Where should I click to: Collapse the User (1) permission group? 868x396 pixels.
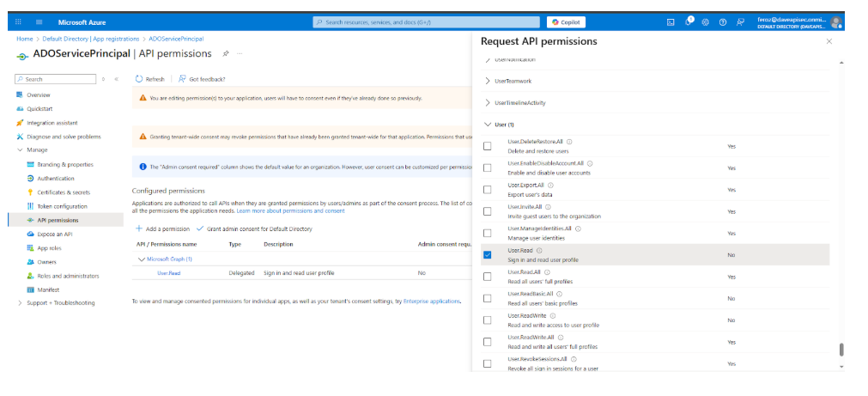coord(489,125)
